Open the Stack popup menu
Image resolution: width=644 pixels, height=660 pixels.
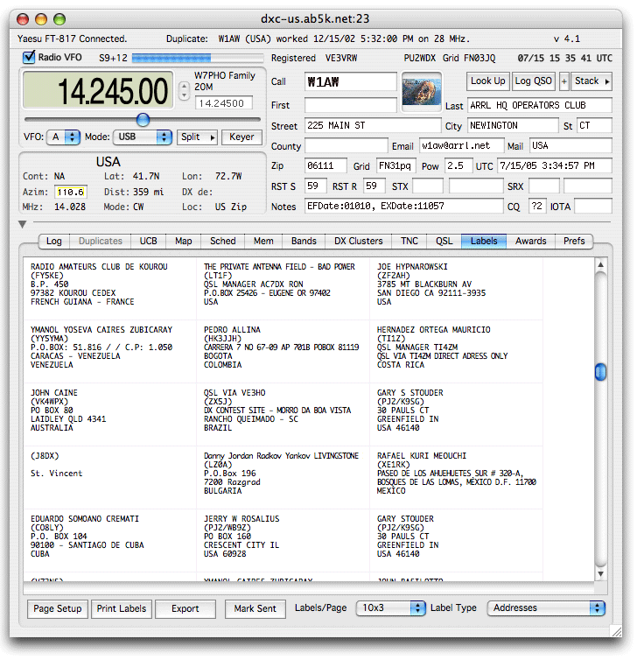pyautogui.click(x=592, y=81)
